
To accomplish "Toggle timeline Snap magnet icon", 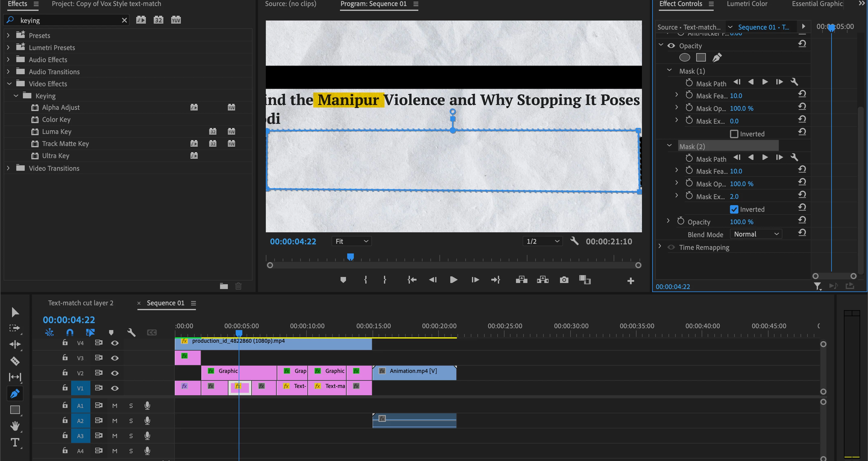I will [70, 332].
